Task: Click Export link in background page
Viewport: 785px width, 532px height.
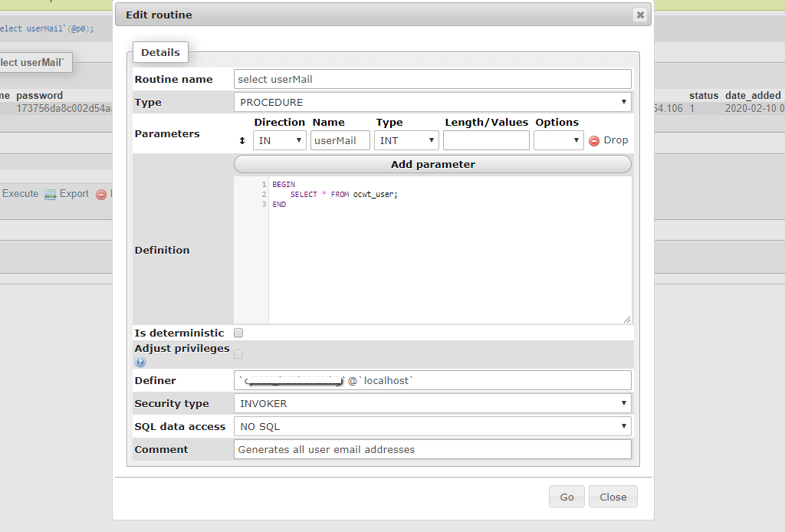Action: click(74, 194)
